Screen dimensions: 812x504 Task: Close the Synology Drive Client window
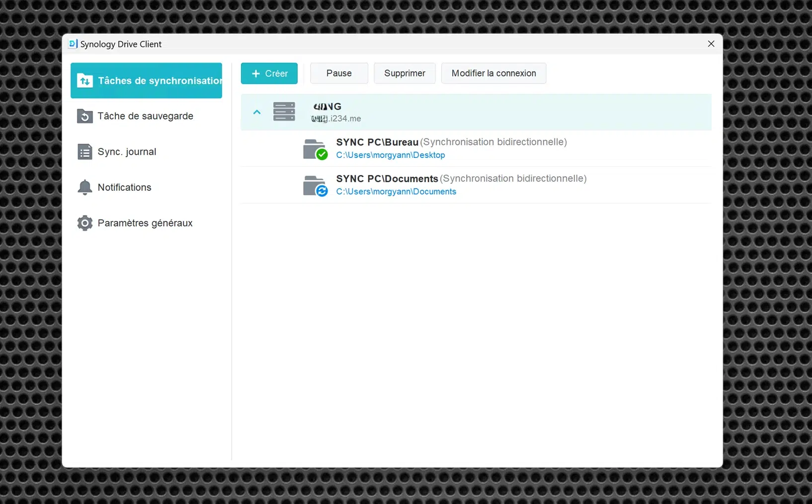711,44
